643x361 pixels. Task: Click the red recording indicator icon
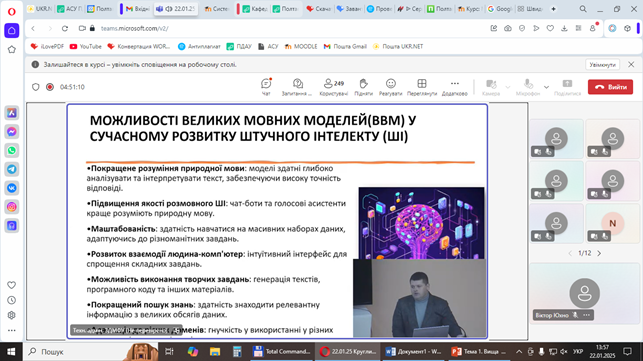point(50,87)
